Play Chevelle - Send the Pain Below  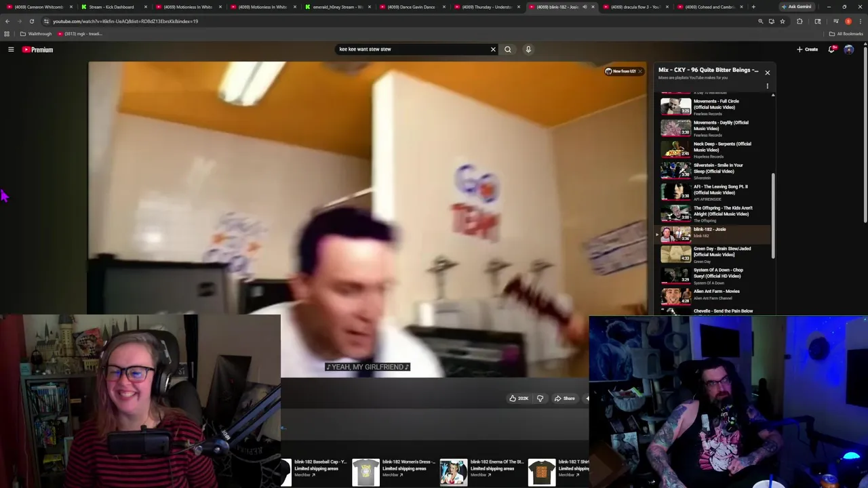tap(712, 311)
